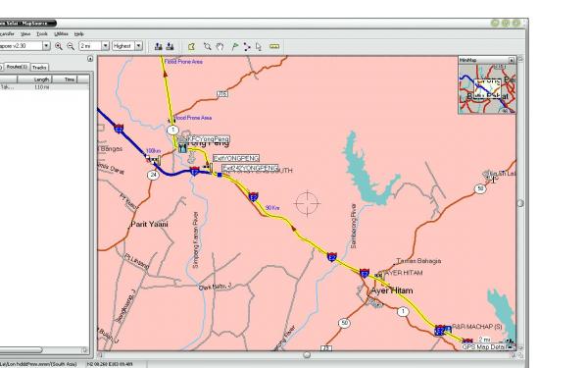Click the horizontal map scrollbar thumb

(307, 354)
